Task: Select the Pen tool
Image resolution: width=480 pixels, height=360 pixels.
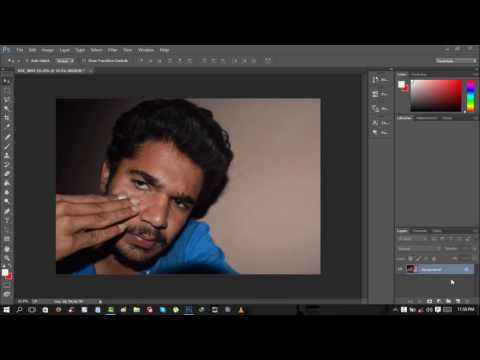Action: tap(6, 211)
